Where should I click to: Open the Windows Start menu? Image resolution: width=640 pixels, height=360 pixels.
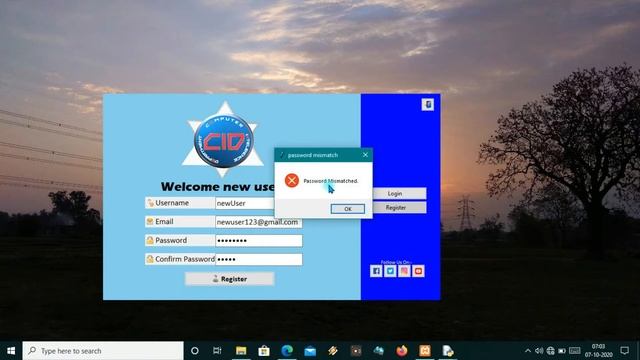(11, 351)
